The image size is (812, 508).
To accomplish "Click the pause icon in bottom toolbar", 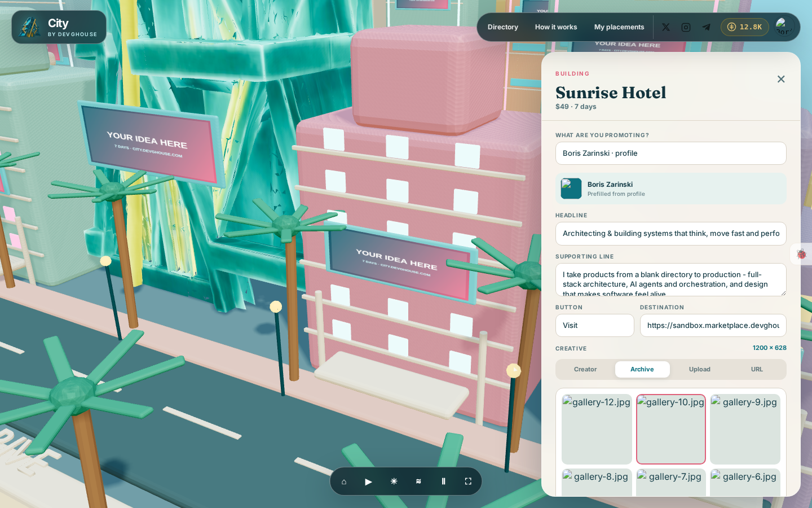I will click(443, 481).
